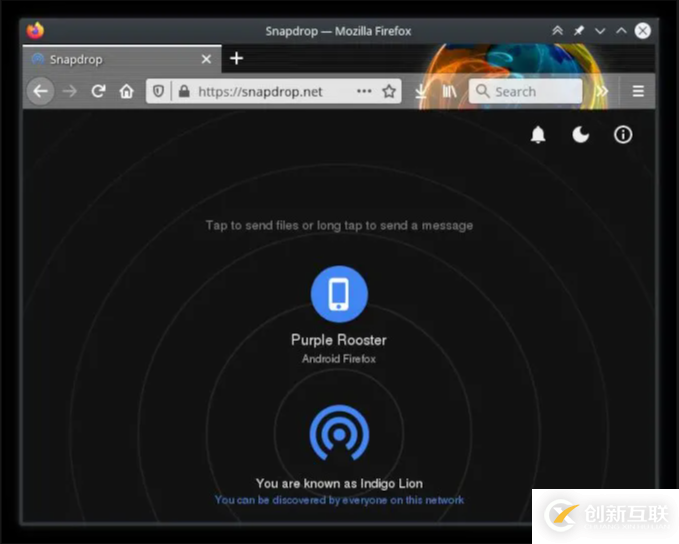This screenshot has height=544, width=679.
Task: Click the forward navigation arrow
Action: [x=69, y=91]
